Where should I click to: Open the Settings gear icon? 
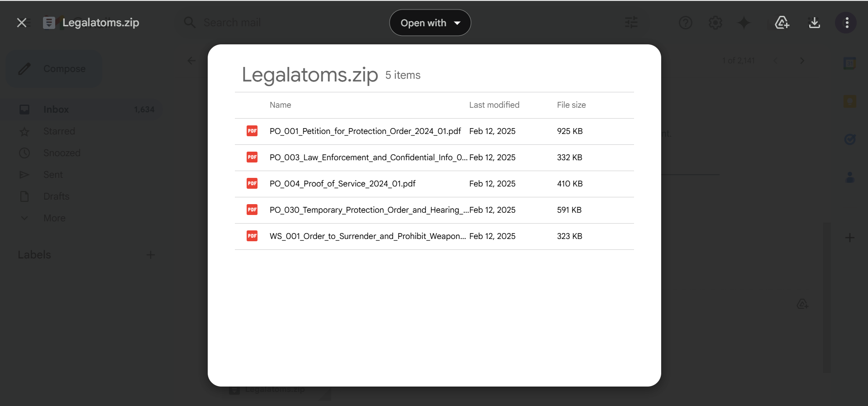click(x=715, y=23)
